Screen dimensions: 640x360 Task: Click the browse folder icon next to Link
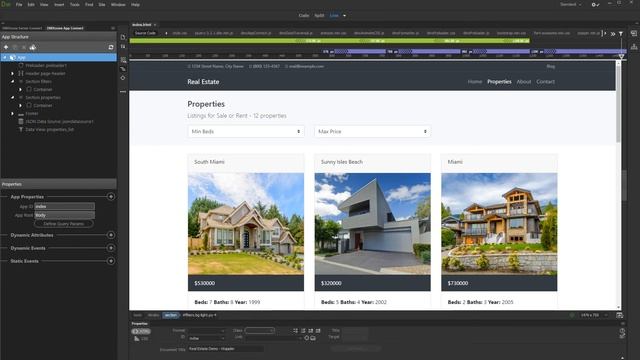313,338
